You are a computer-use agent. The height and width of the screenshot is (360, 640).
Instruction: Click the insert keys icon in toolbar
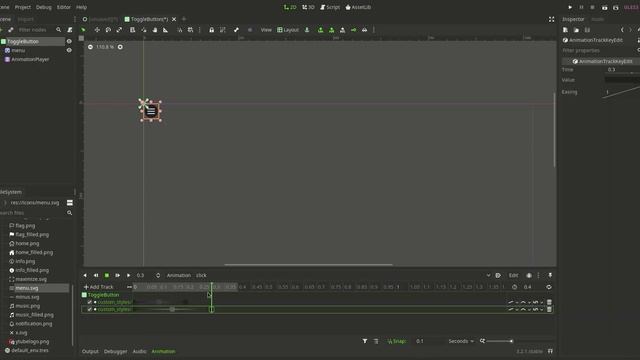point(353,30)
